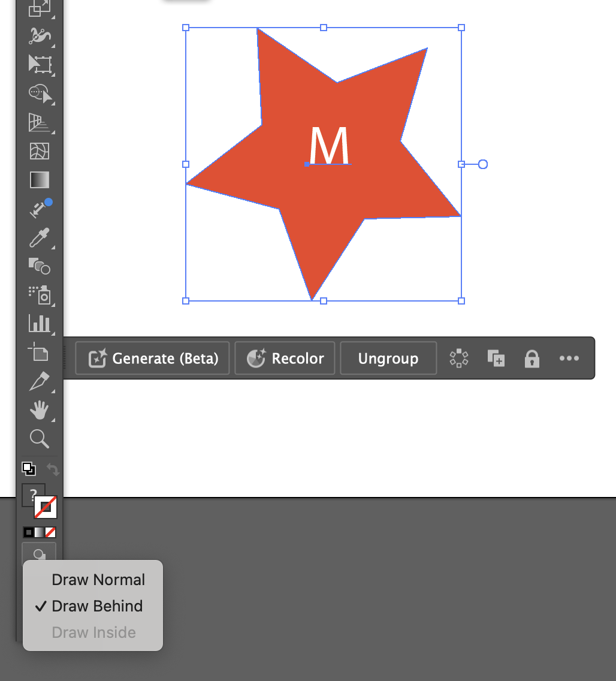Lock the selection using the lock icon
The width and height of the screenshot is (616, 681).
(532, 358)
